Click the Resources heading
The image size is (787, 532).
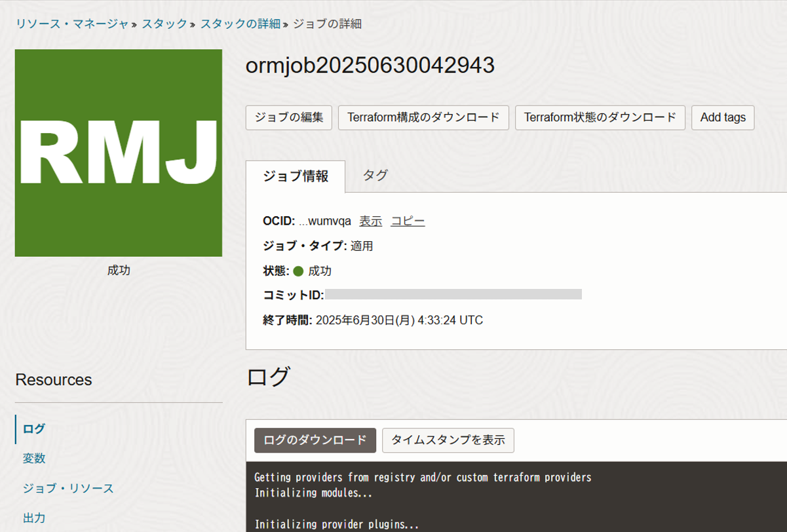click(x=54, y=380)
